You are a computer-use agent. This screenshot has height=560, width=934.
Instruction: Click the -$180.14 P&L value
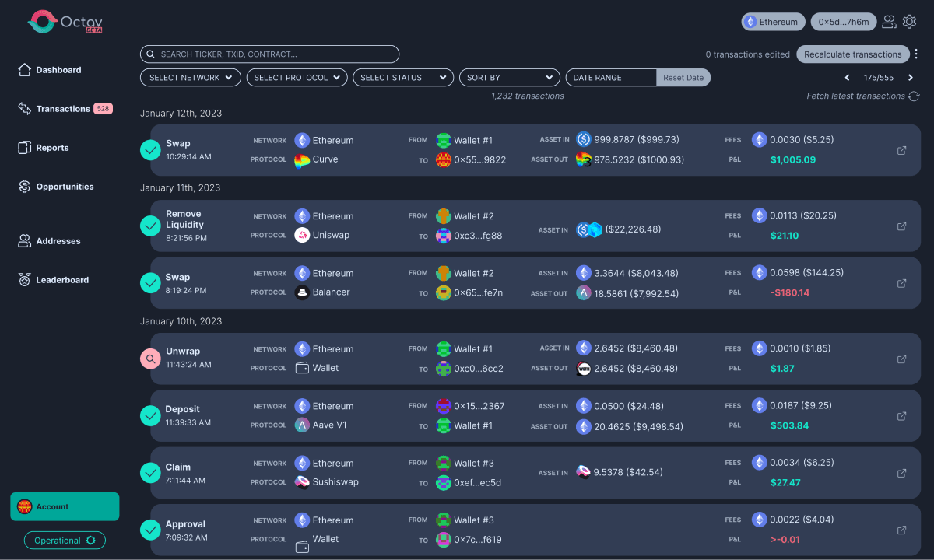point(790,293)
